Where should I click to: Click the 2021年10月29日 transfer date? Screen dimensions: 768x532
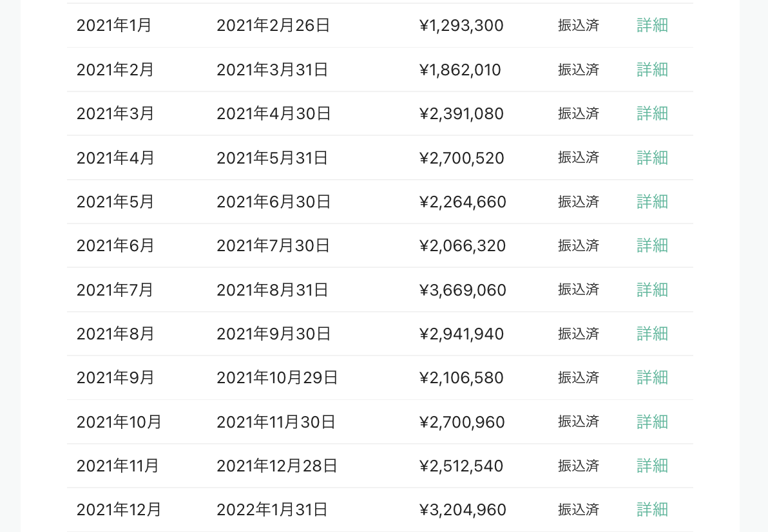277,377
